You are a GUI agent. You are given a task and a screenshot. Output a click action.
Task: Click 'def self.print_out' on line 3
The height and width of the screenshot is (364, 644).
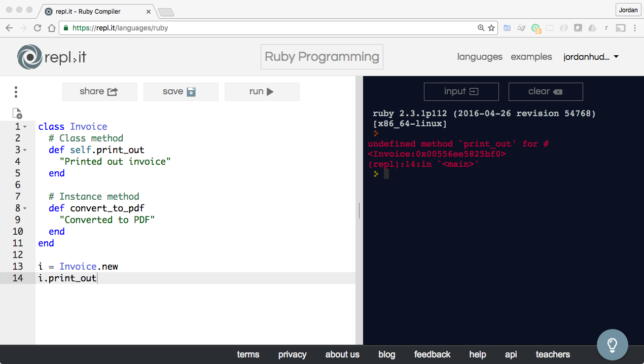coord(97,150)
